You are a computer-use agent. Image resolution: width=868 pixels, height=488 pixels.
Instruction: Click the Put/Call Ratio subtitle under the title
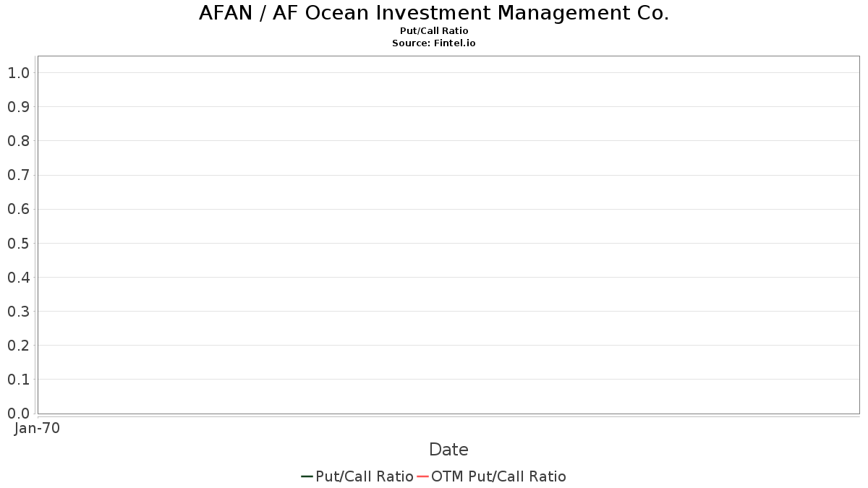[x=434, y=31]
